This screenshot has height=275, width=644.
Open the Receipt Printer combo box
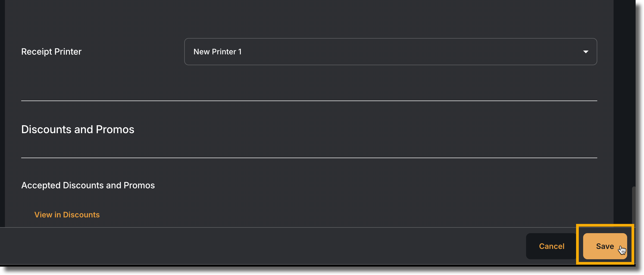pos(390,52)
